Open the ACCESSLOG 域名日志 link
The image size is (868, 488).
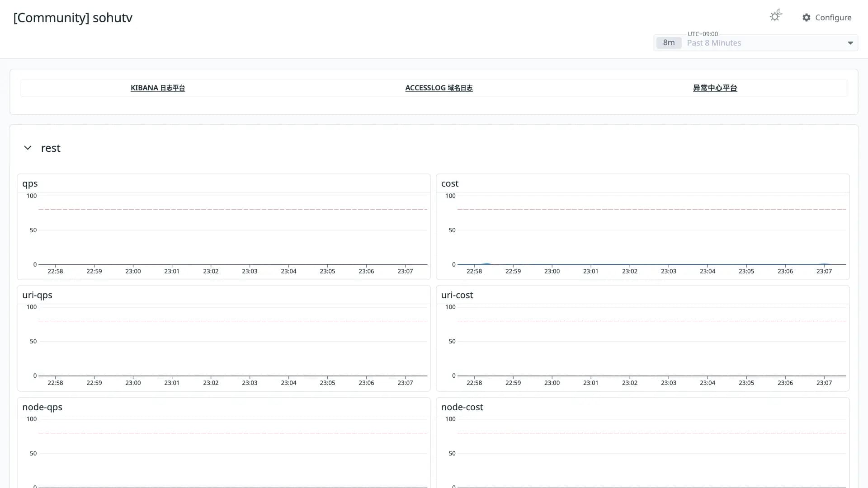[x=439, y=88]
